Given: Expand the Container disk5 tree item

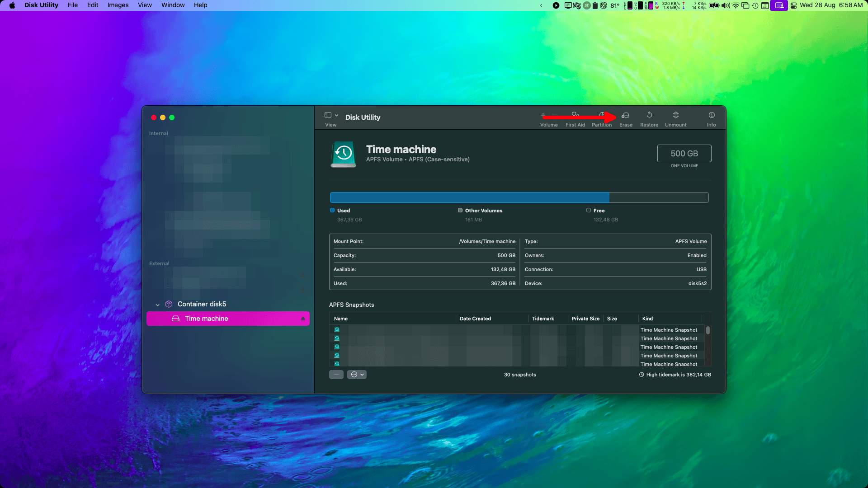Looking at the screenshot, I should pos(157,304).
